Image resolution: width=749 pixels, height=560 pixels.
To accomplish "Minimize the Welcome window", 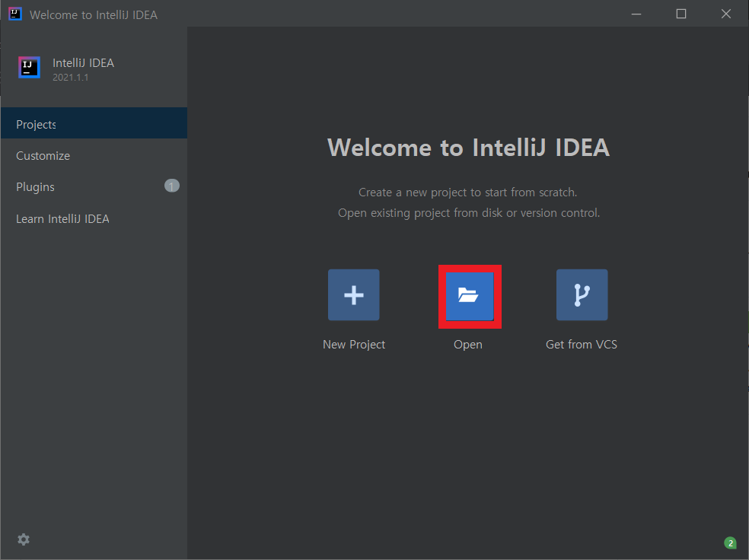I will (636, 14).
